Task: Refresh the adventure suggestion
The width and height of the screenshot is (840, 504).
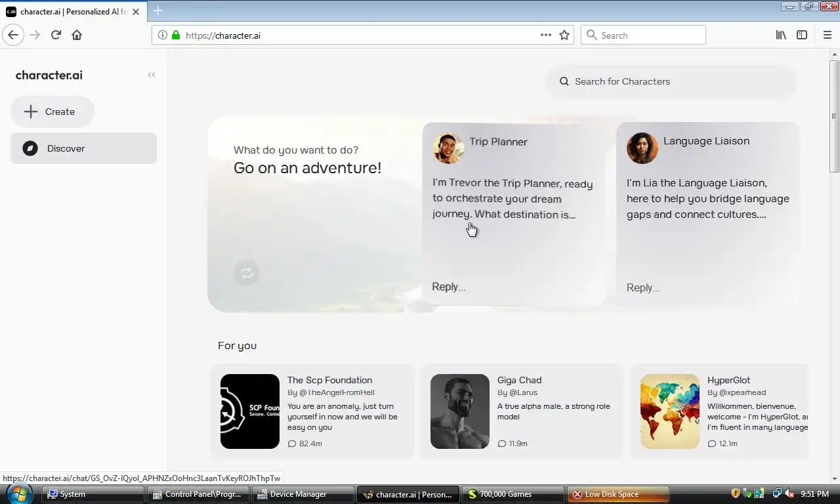Action: pyautogui.click(x=247, y=273)
